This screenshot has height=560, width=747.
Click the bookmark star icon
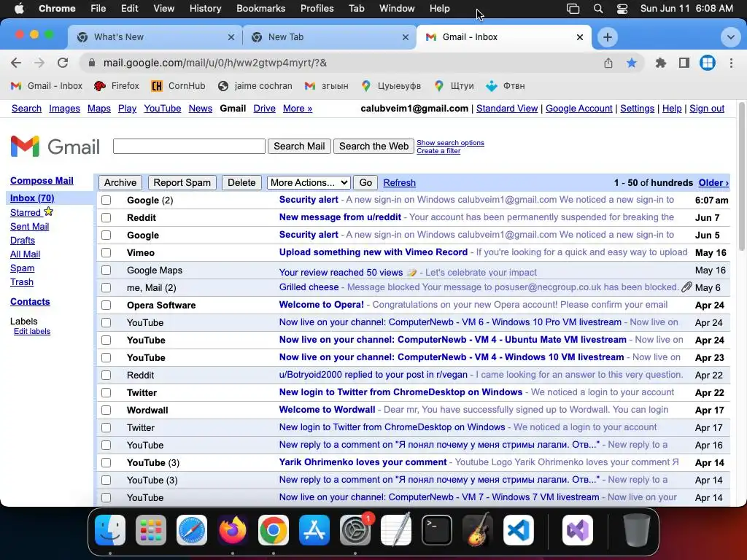pos(632,63)
